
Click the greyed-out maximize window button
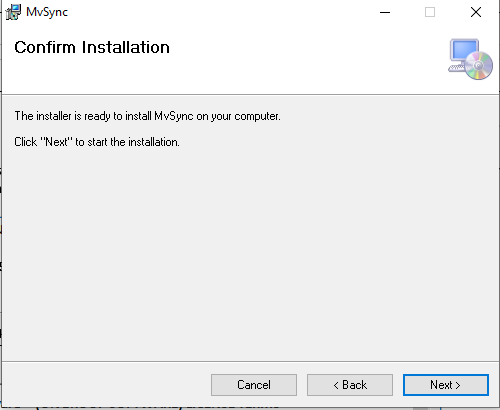pos(430,12)
